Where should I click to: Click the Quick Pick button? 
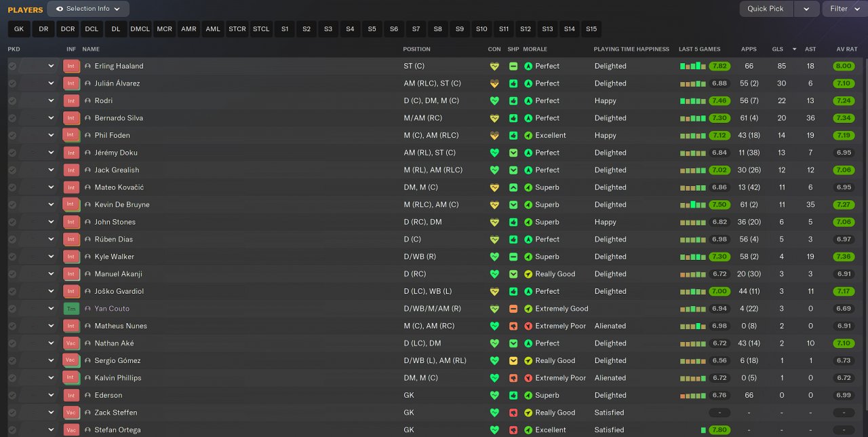(x=766, y=9)
